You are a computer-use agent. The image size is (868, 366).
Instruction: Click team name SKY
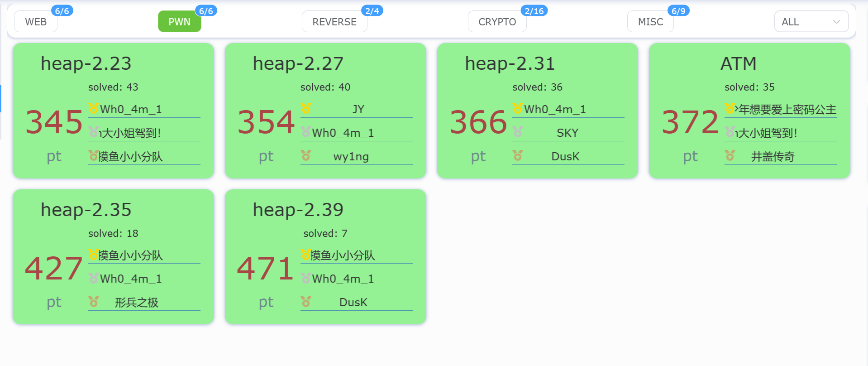(x=568, y=133)
